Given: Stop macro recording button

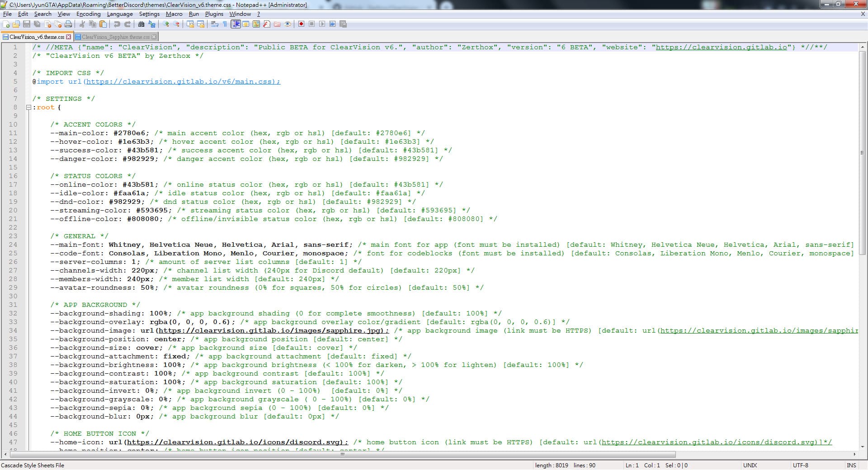Looking at the screenshot, I should coord(311,24).
